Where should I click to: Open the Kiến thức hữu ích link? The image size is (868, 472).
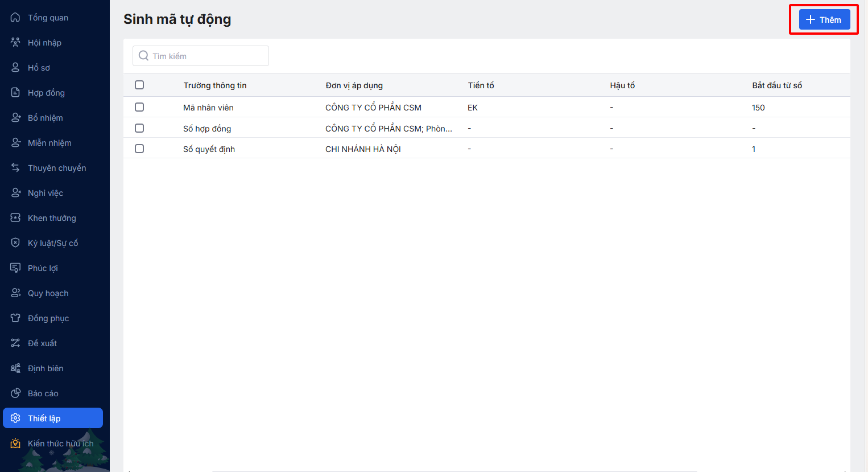coord(60,444)
